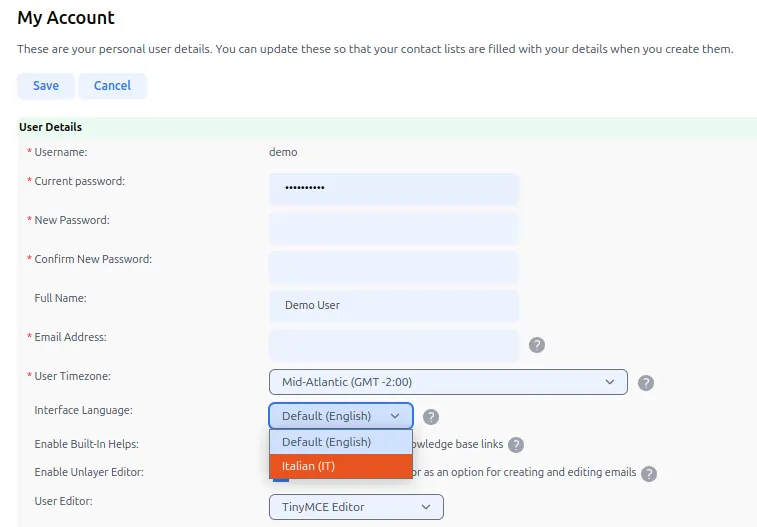757x527 pixels.
Task: Click the Full Name field with Demo User
Action: click(393, 306)
